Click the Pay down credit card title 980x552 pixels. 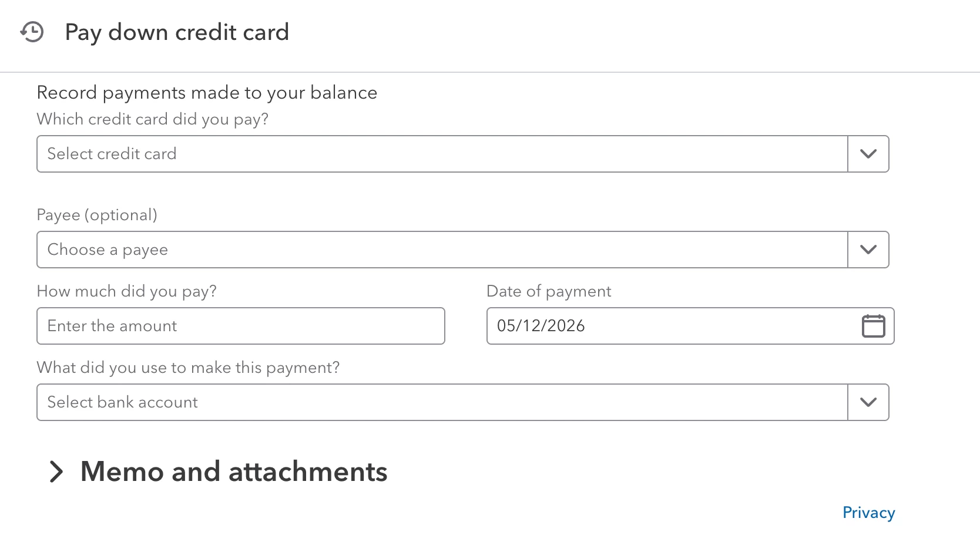click(x=177, y=32)
